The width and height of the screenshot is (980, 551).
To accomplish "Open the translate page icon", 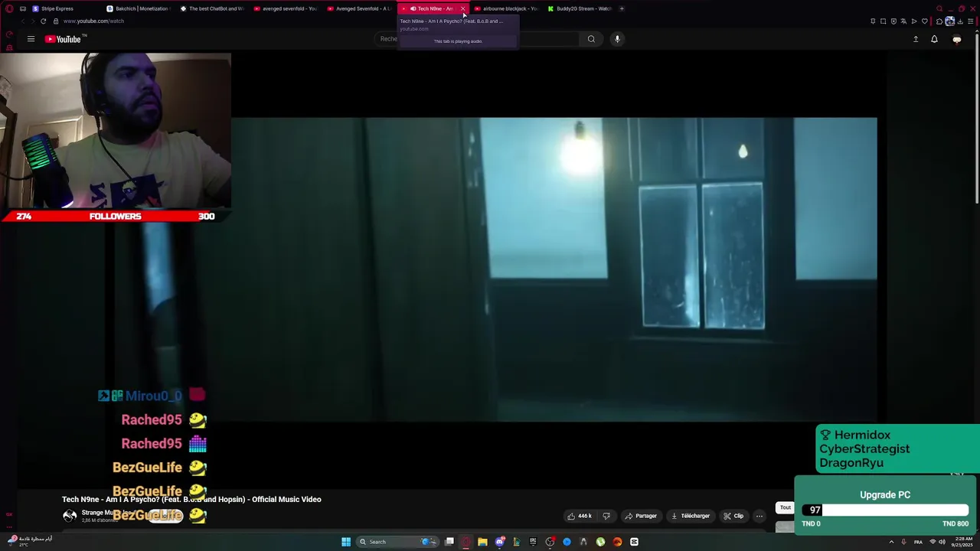I will [903, 21].
